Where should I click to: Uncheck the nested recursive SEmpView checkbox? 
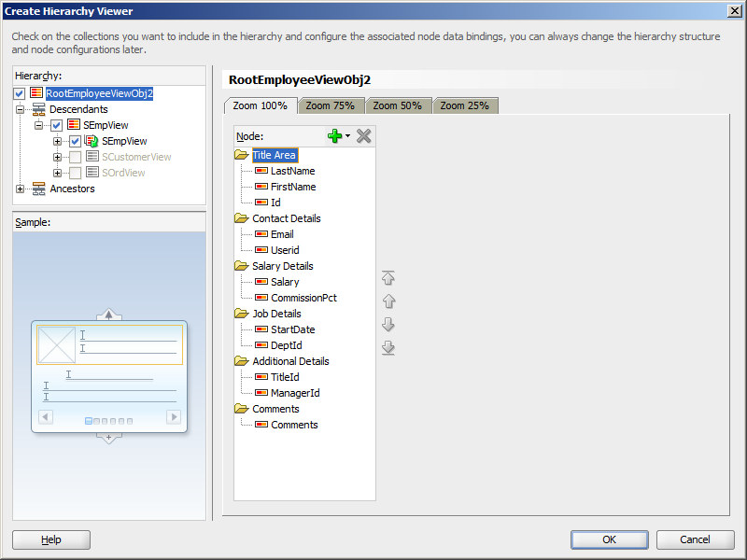tap(75, 141)
